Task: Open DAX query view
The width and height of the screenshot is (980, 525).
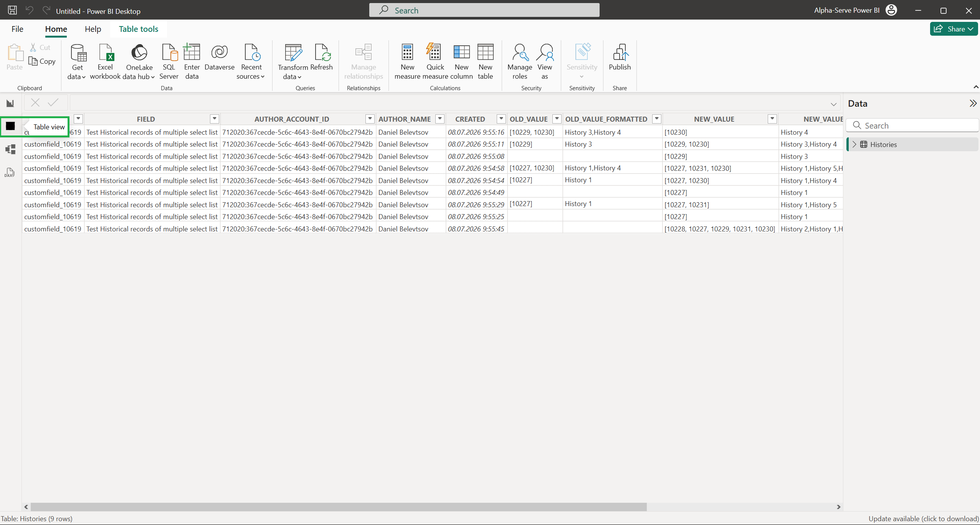Action: point(10,172)
